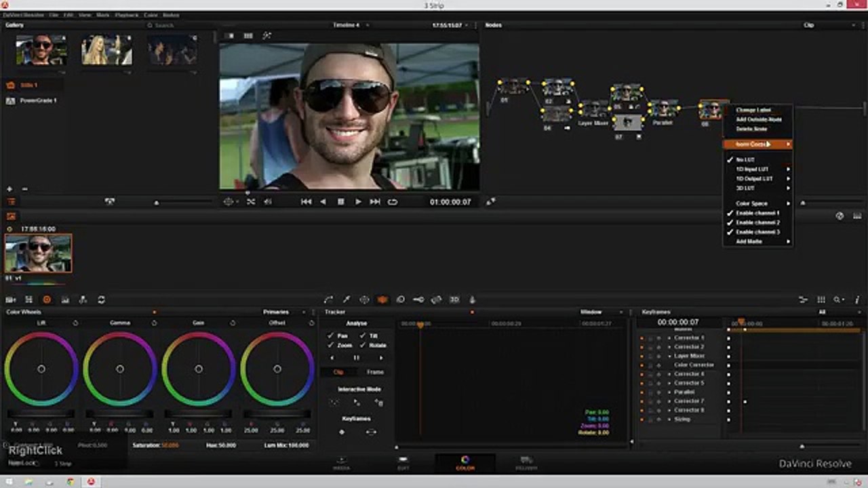Image resolution: width=868 pixels, height=488 pixels.
Task: Reset the Offset color wheel
Action: [311, 323]
